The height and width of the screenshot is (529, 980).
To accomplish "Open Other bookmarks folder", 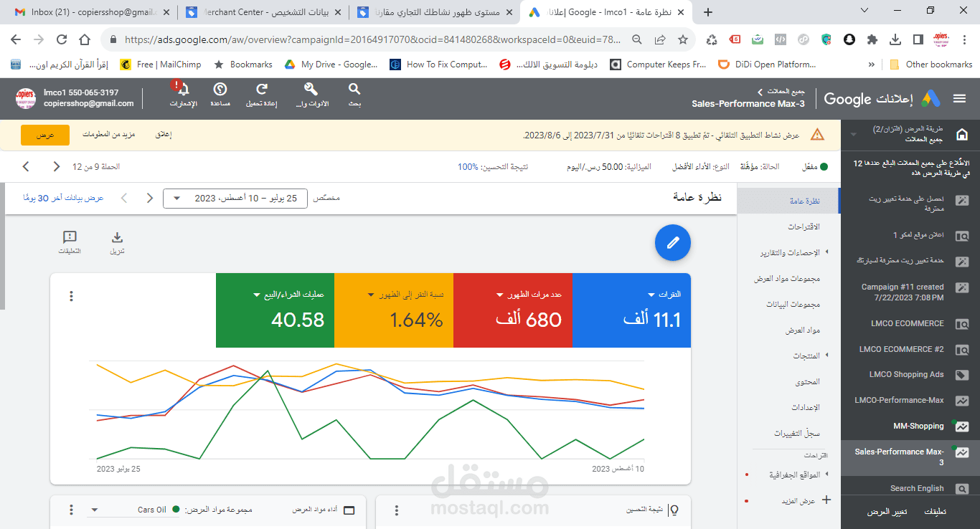I will click(930, 65).
